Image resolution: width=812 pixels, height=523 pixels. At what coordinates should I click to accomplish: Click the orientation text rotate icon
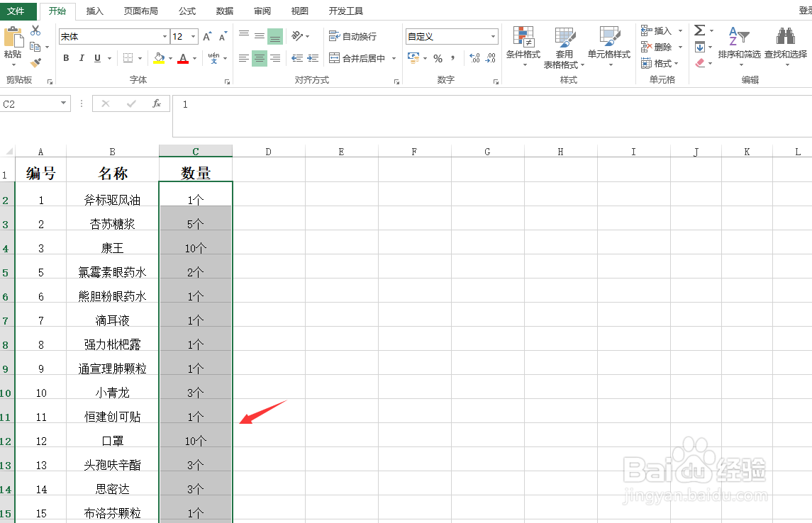click(297, 35)
